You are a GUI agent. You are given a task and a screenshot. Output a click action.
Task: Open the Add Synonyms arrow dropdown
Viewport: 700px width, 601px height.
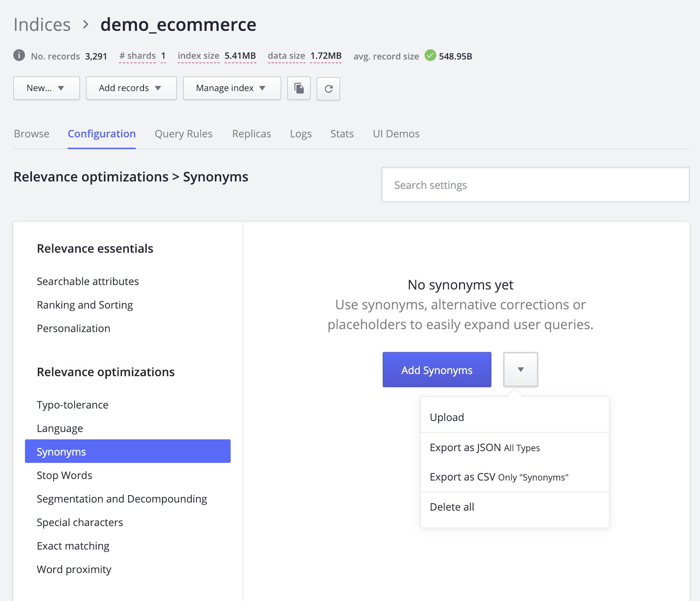point(521,370)
